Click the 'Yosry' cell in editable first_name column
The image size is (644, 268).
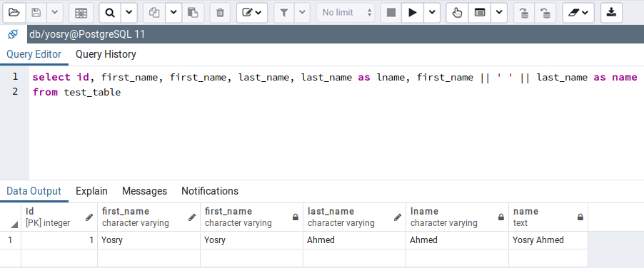pyautogui.click(x=149, y=240)
